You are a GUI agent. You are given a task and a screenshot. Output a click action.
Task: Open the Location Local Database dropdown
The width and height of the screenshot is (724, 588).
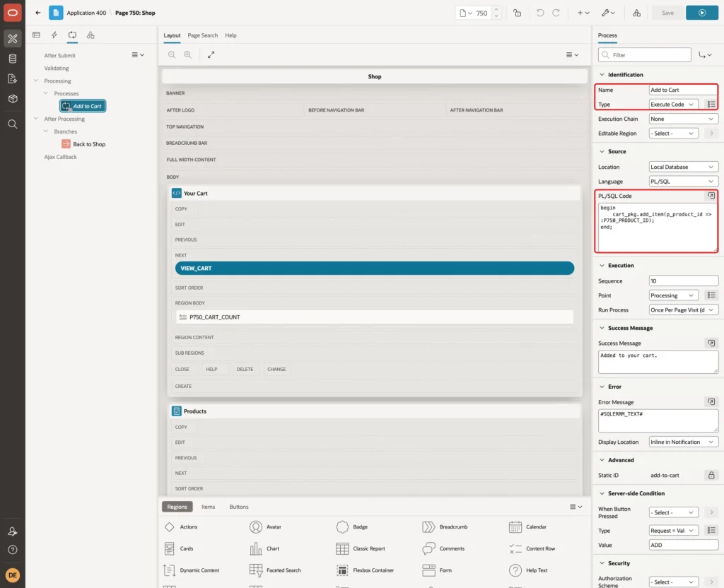684,167
